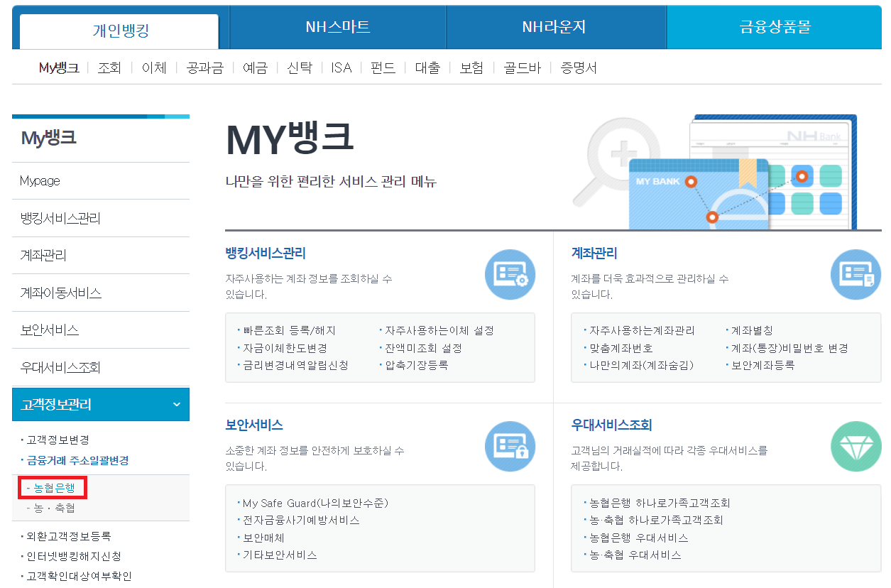The image size is (891, 588).
Task: Click the 뱅킹서비스관리 section heading
Action: (266, 254)
